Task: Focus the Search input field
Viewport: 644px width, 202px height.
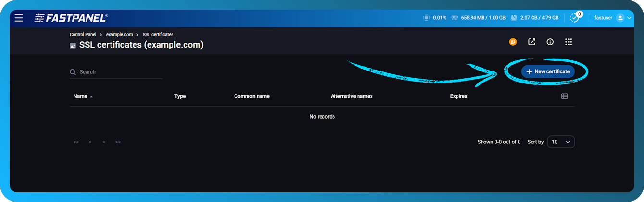Action: [x=120, y=72]
